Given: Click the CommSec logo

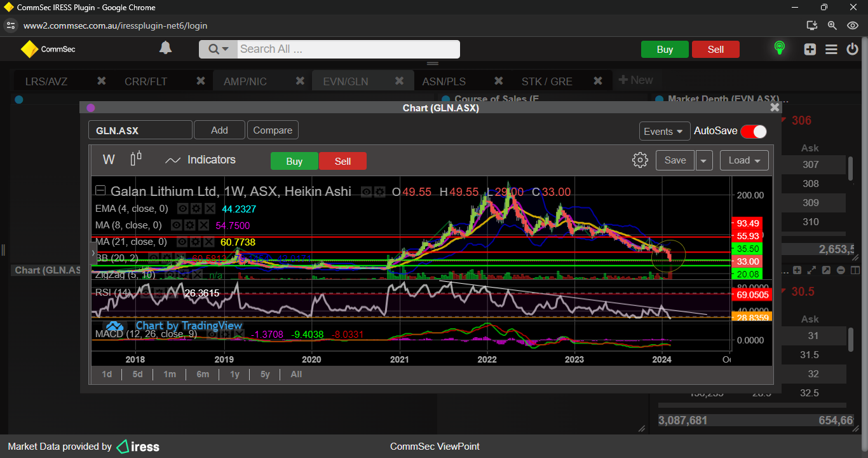Looking at the screenshot, I should click(x=48, y=49).
